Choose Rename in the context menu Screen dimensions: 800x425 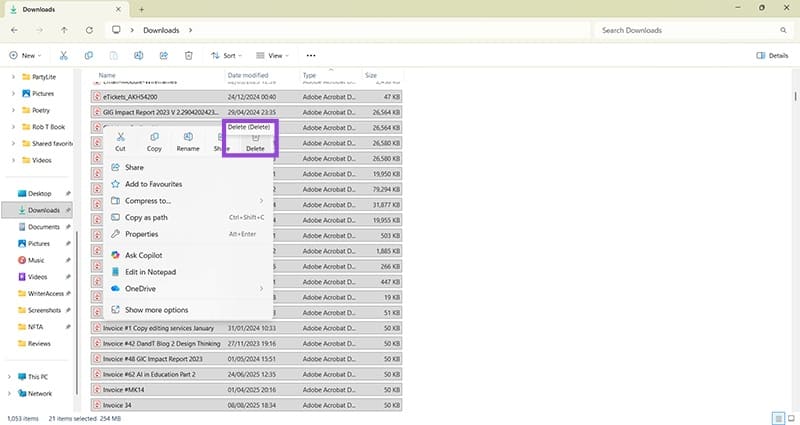(x=188, y=142)
